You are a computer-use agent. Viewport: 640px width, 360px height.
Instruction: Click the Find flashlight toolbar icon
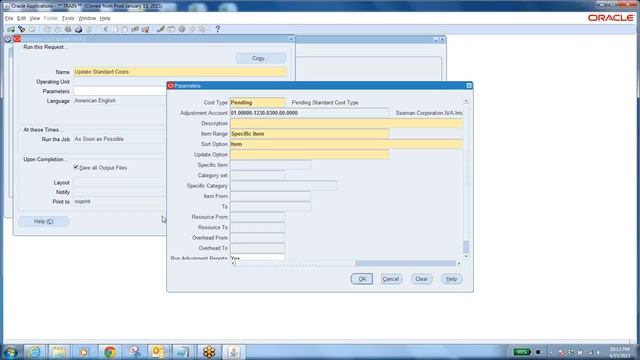21,29
